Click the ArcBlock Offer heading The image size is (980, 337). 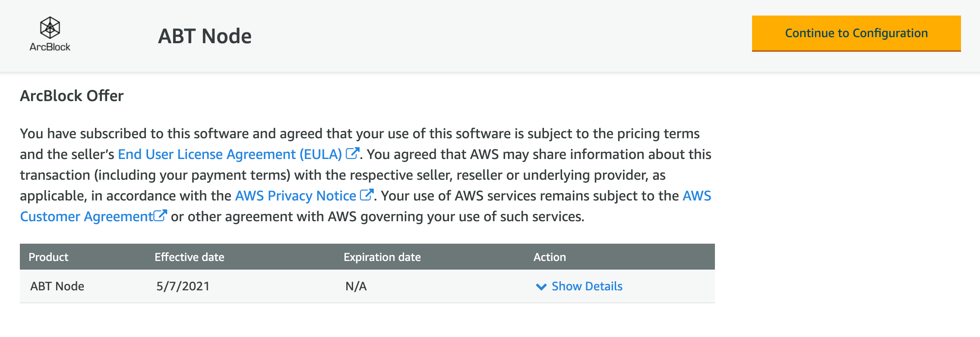pos(72,96)
